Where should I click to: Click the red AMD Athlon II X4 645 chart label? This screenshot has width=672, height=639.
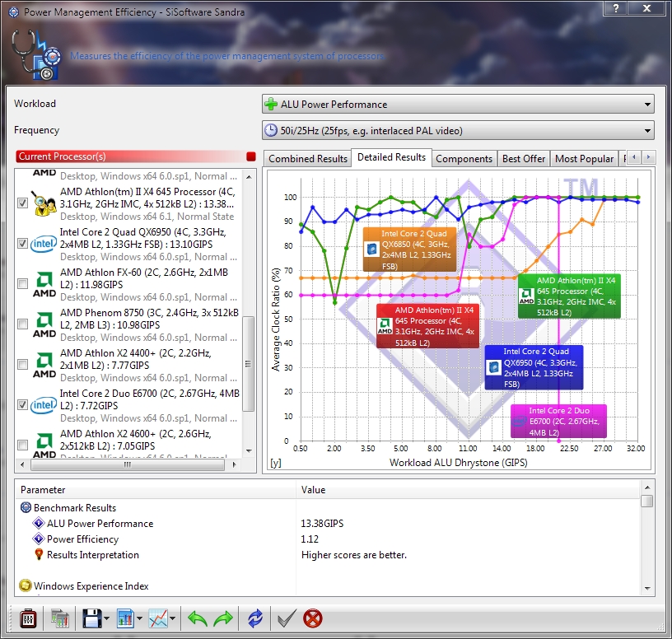[427, 326]
